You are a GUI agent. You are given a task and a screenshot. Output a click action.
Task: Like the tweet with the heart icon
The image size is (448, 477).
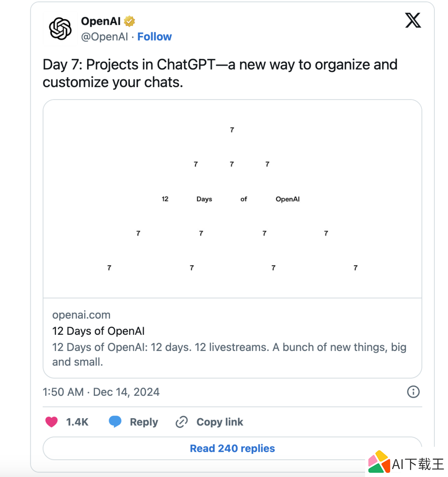tap(51, 422)
